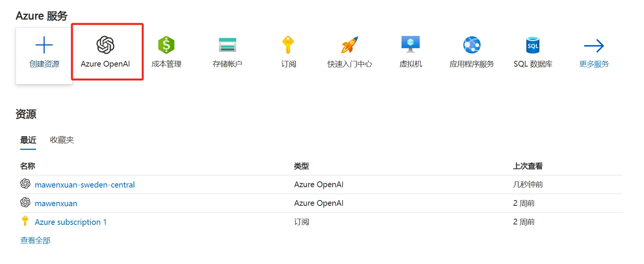Click the 上次查看 column header

click(x=528, y=166)
